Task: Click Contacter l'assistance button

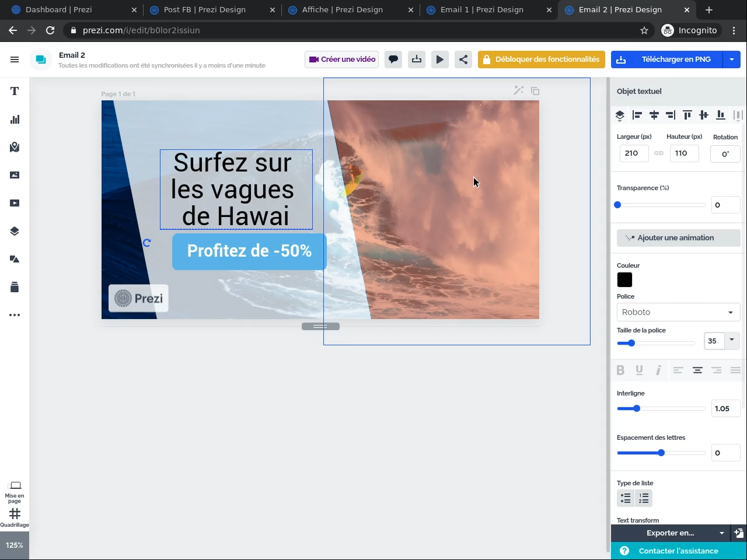Action: [x=679, y=551]
